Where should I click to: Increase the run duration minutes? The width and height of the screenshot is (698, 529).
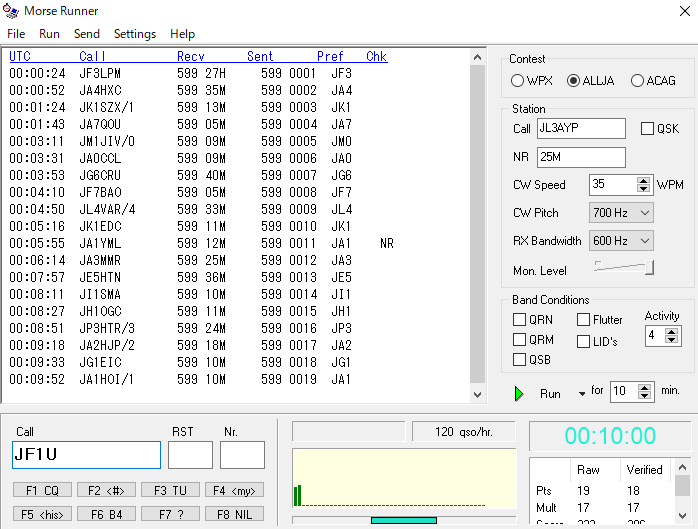(644, 387)
